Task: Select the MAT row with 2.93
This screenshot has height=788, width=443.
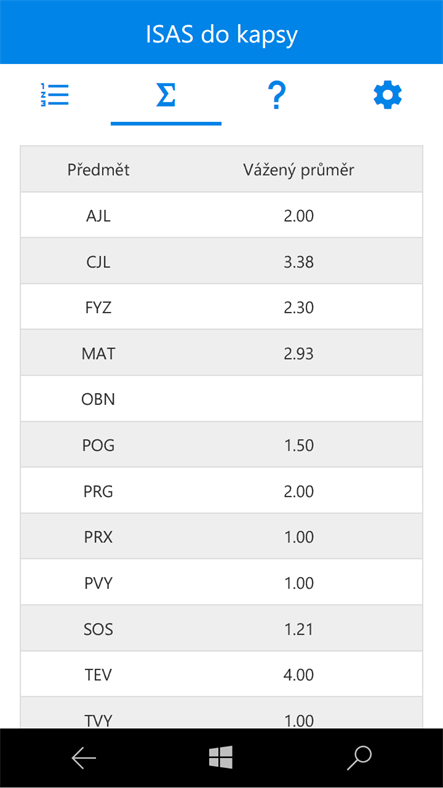Action: (x=222, y=353)
